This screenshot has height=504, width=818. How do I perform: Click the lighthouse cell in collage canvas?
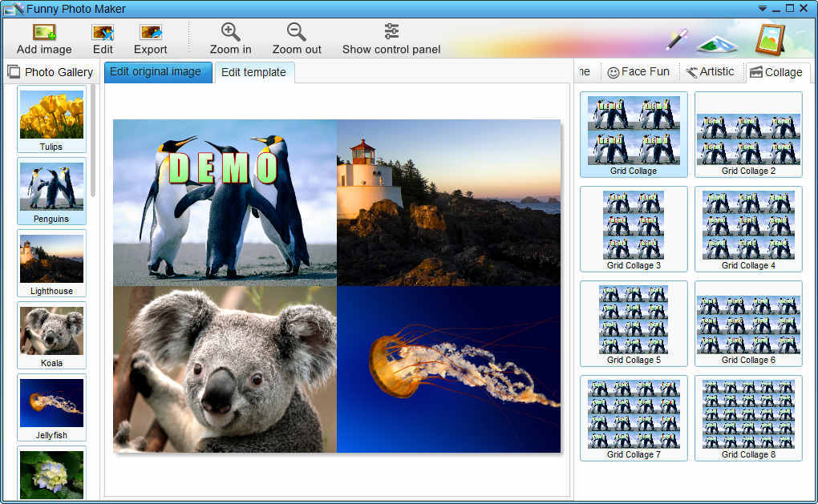click(448, 203)
